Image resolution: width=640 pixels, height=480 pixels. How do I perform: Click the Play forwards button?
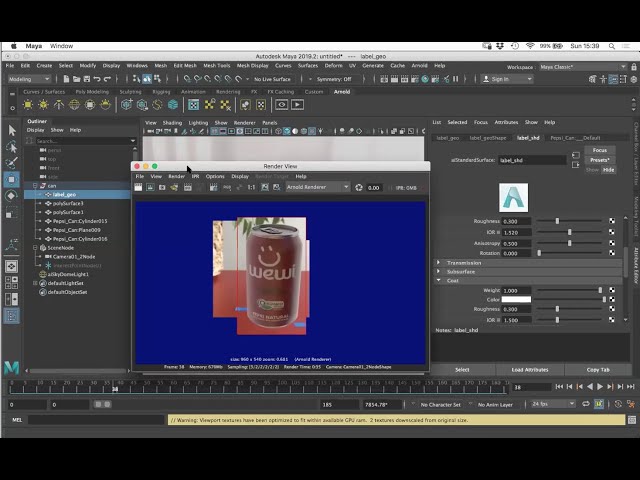point(600,387)
